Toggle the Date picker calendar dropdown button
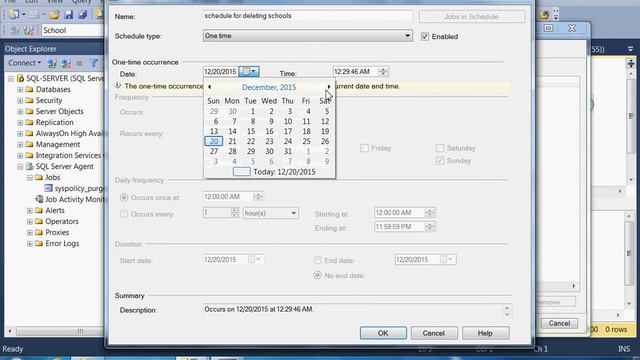640x360 pixels. [x=249, y=71]
